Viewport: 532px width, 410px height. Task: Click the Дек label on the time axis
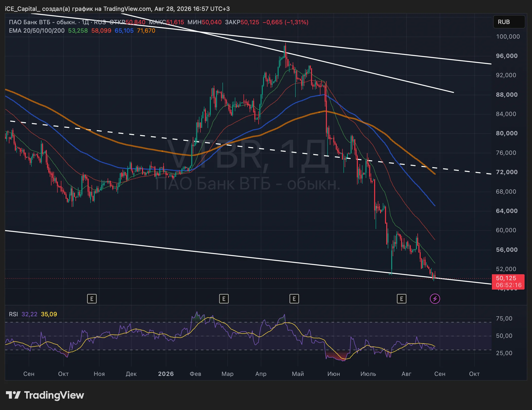pos(131,374)
